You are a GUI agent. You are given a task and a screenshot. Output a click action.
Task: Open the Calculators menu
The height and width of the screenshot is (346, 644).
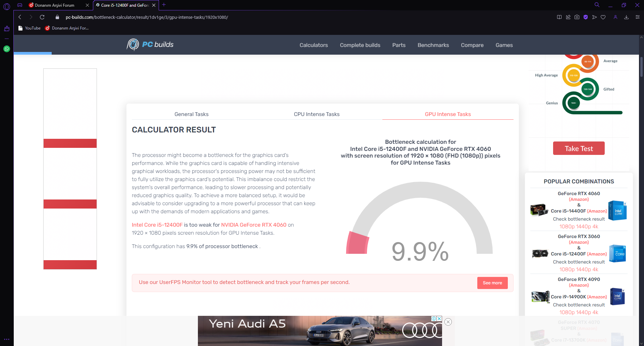coord(314,45)
